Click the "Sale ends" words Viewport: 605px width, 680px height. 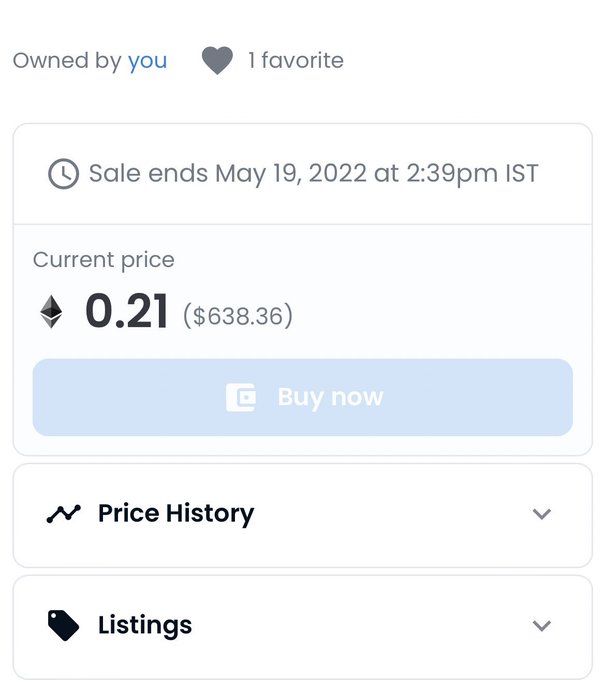tap(149, 174)
